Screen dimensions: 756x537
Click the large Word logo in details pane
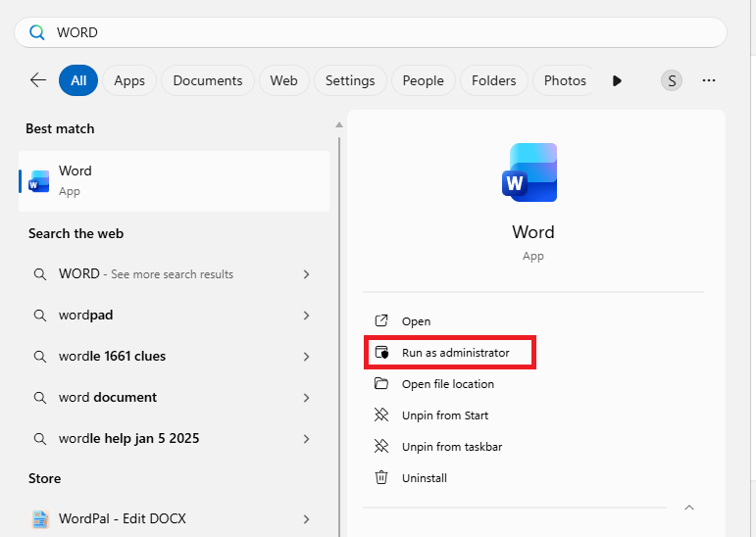coord(529,172)
